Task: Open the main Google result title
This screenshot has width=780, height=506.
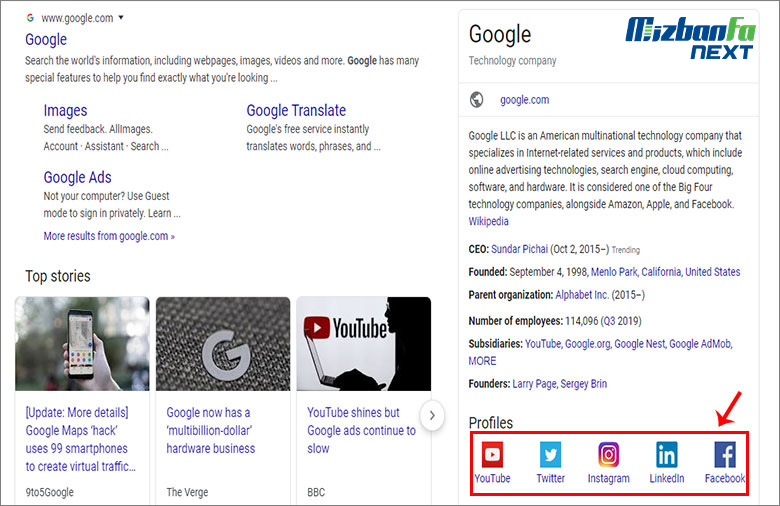Action: (x=46, y=39)
